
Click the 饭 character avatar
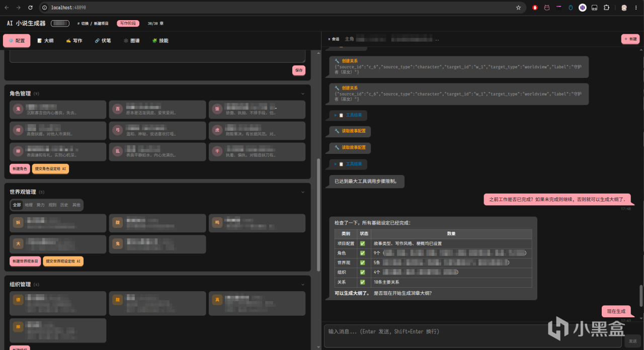(x=217, y=109)
